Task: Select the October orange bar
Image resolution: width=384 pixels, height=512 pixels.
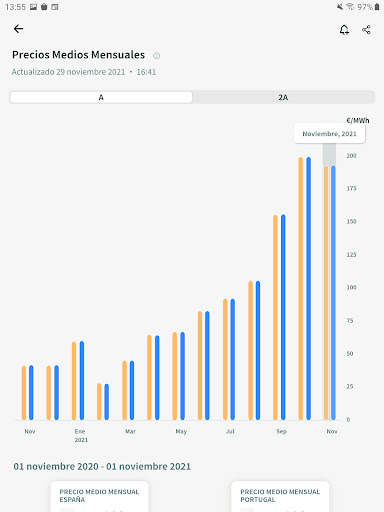Action: (301, 288)
